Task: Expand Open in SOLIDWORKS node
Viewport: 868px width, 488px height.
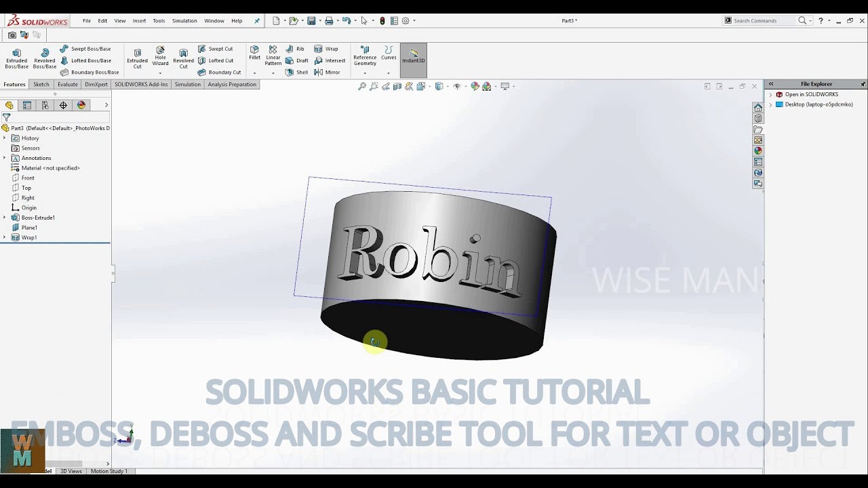Action: pos(770,95)
